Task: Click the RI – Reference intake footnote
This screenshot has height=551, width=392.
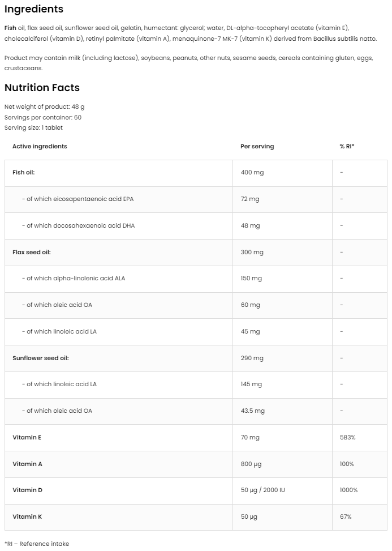Action: 37,544
